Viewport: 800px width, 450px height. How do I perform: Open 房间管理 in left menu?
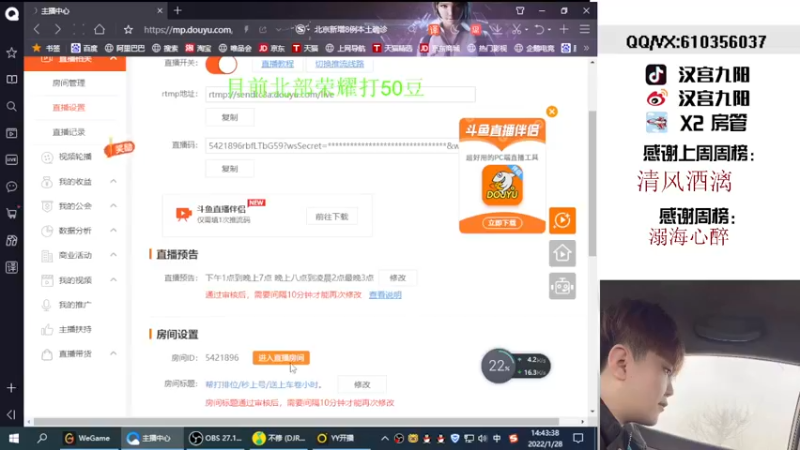pos(69,83)
